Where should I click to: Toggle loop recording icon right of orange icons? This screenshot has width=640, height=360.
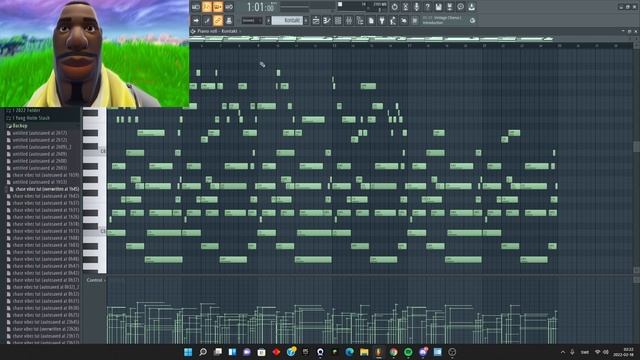(229, 7)
